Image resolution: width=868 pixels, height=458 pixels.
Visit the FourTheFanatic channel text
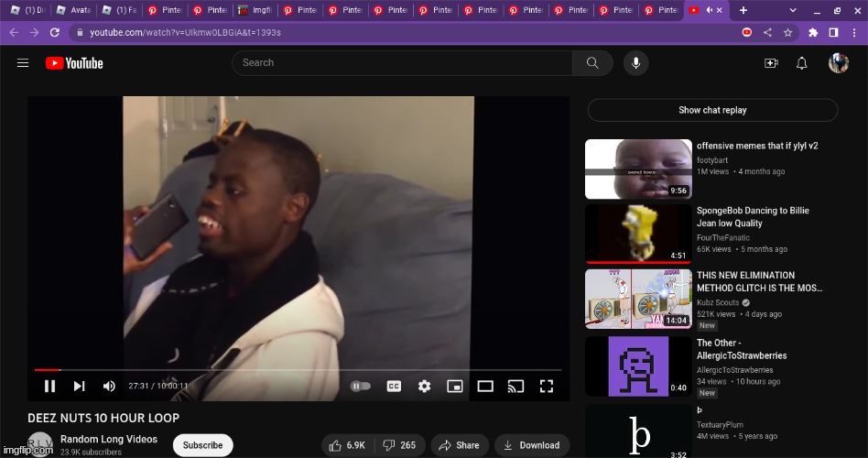pos(723,237)
